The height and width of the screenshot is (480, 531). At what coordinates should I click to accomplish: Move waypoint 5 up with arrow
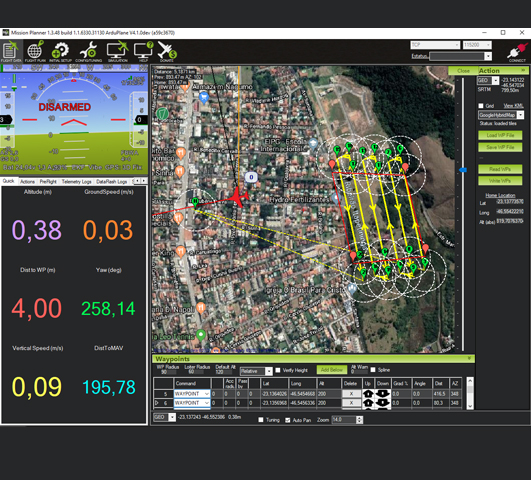tap(368, 394)
